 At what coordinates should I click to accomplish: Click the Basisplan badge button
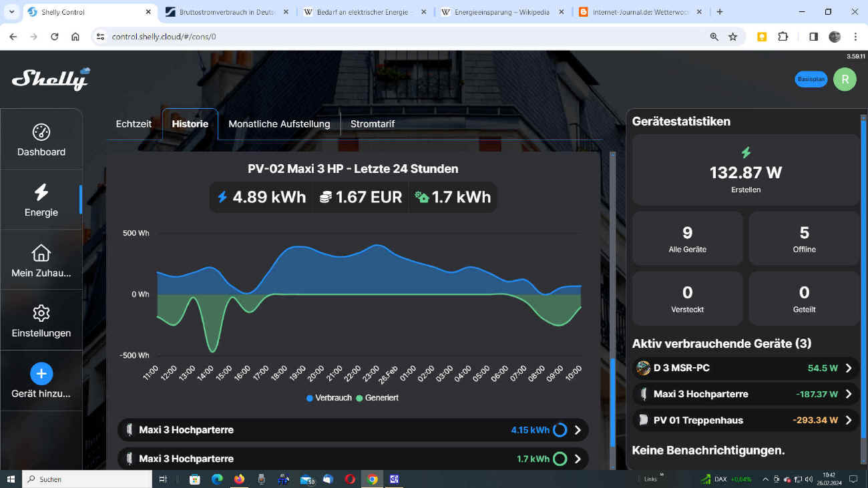pos(811,79)
